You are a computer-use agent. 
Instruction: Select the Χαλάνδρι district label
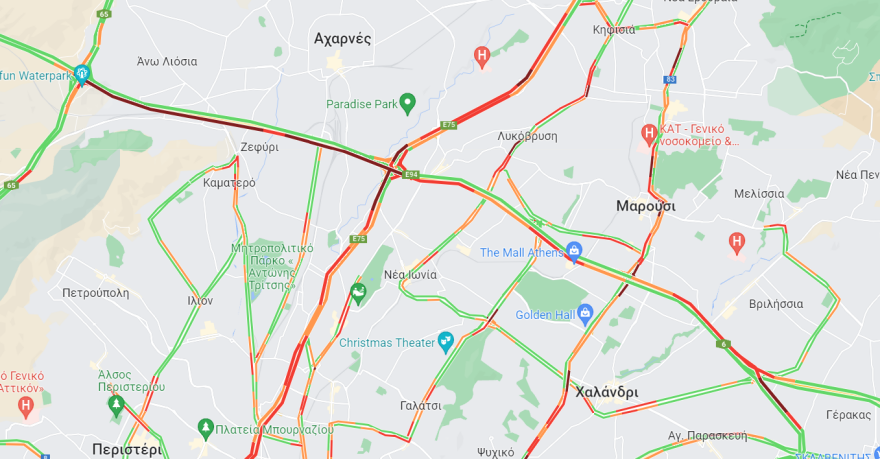point(607,392)
